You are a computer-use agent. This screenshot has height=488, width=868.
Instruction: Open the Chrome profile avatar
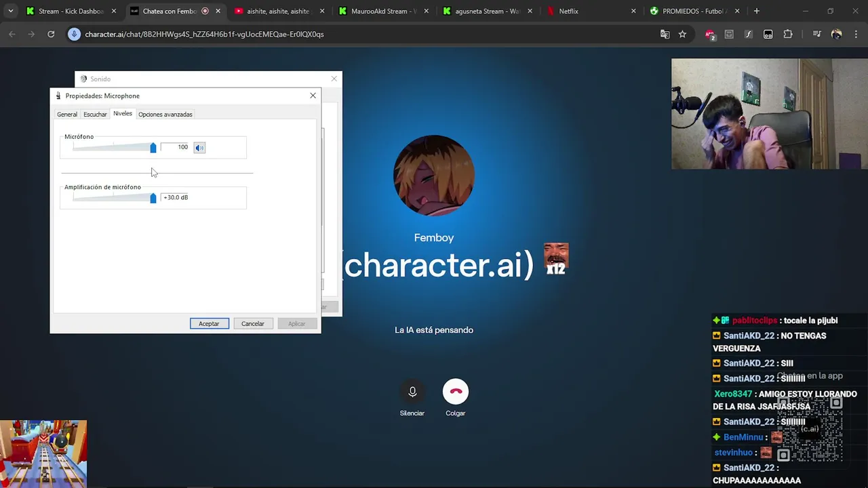[836, 34]
